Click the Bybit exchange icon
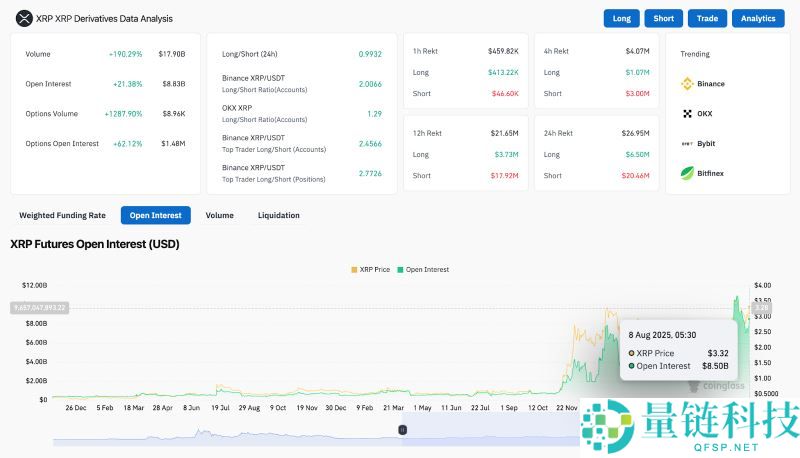The image size is (800, 458). pos(687,144)
